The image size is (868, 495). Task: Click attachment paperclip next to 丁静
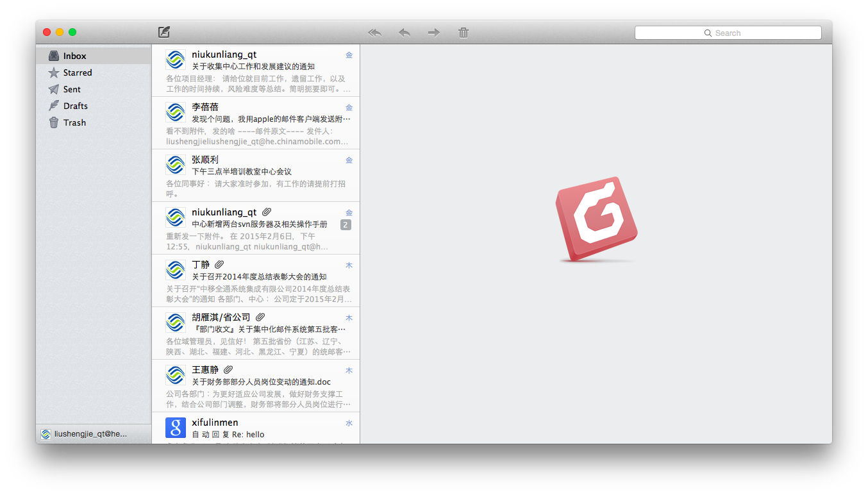[x=219, y=265]
